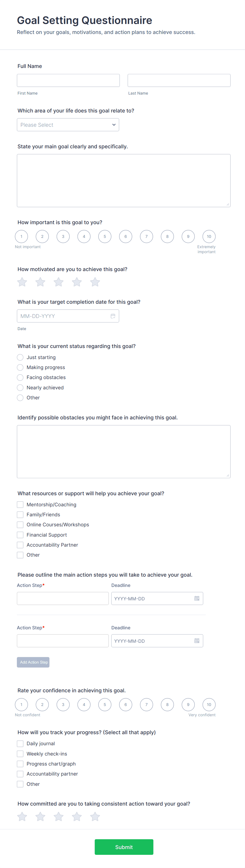Click first action step deadline calendar icon
245x868 pixels.
(x=197, y=599)
